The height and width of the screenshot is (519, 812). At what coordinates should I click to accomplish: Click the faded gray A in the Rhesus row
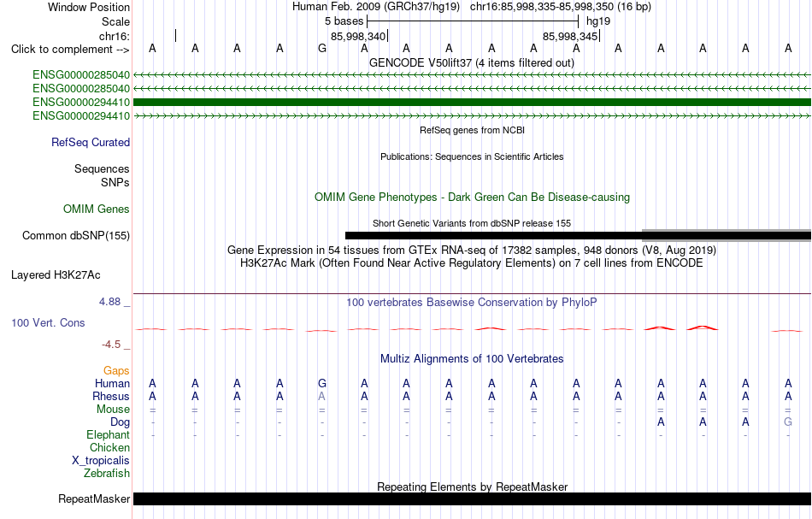pos(322,396)
